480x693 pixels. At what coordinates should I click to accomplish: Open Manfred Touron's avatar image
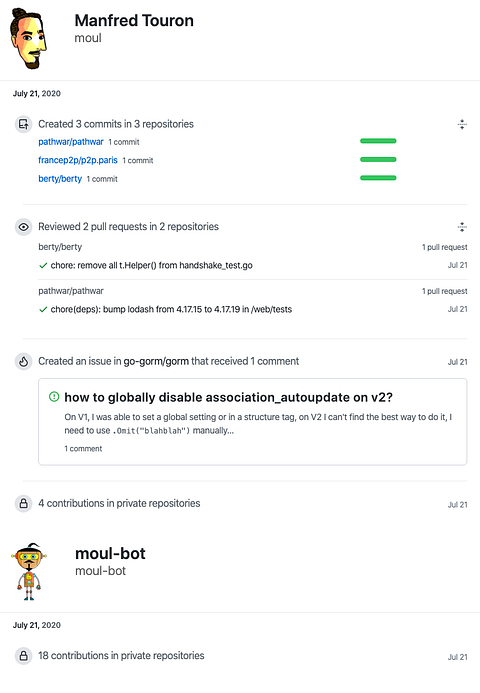click(28, 38)
